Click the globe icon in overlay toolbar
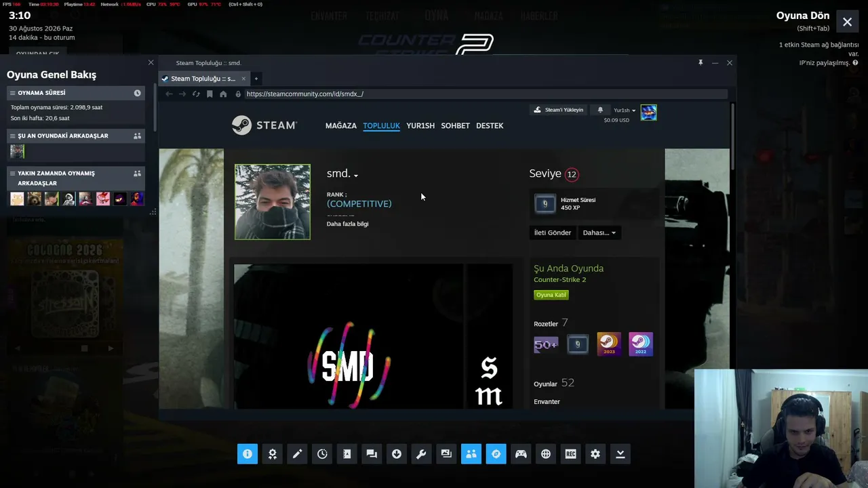Image resolution: width=868 pixels, height=488 pixels. (546, 454)
